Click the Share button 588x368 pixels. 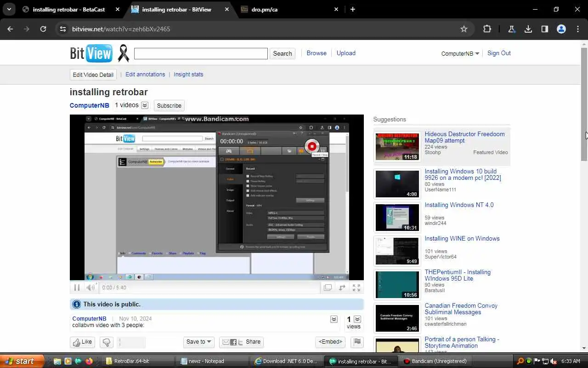pyautogui.click(x=241, y=342)
